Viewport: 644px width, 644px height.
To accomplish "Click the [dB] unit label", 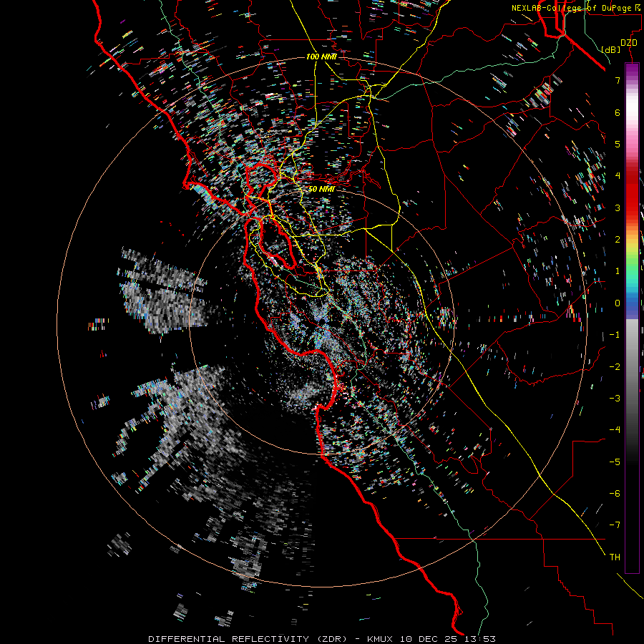I will click(x=611, y=49).
